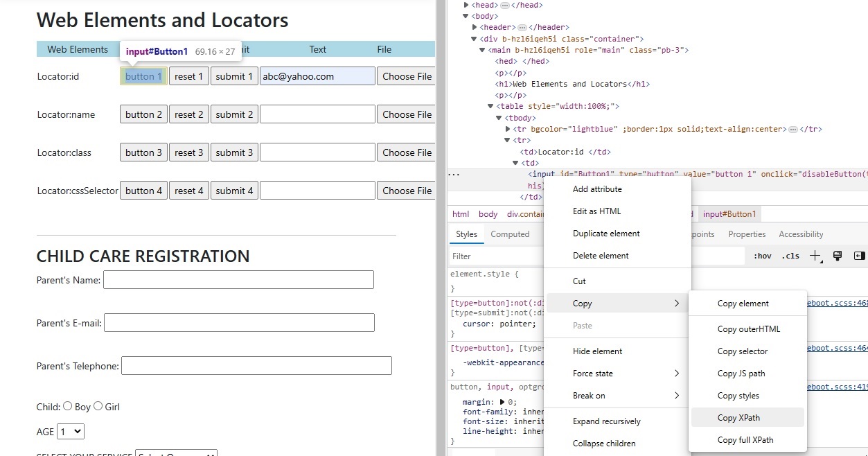Viewport: 868px width, 456px height.
Task: Choose Edit as HTML
Action: pos(617,211)
